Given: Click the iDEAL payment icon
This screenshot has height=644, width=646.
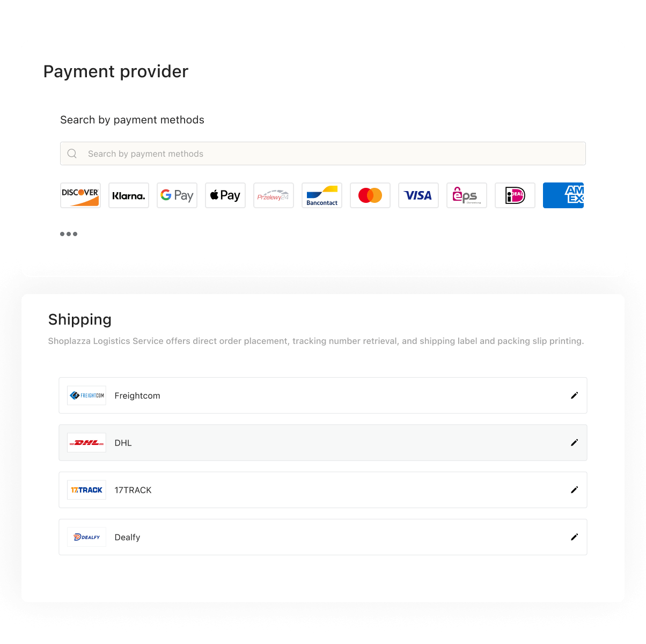Looking at the screenshot, I should (515, 195).
